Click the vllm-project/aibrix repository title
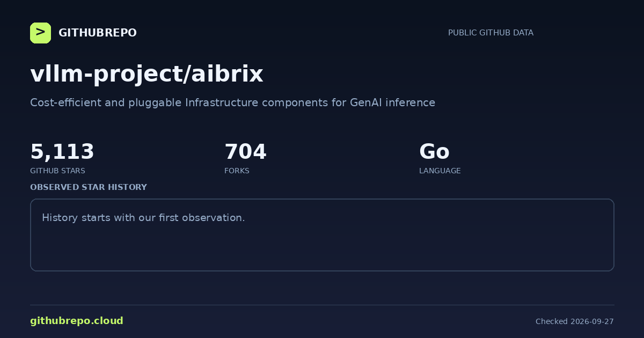This screenshot has width=644, height=338. 147,74
